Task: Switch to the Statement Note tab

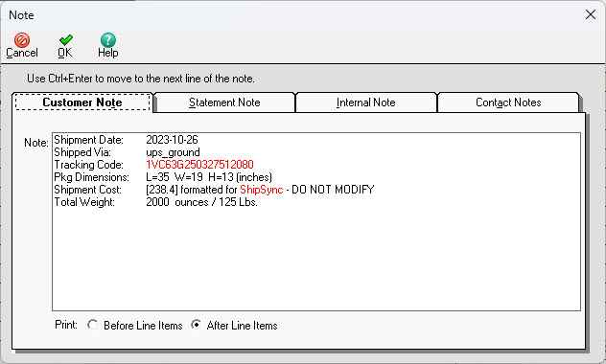Action: click(x=224, y=102)
